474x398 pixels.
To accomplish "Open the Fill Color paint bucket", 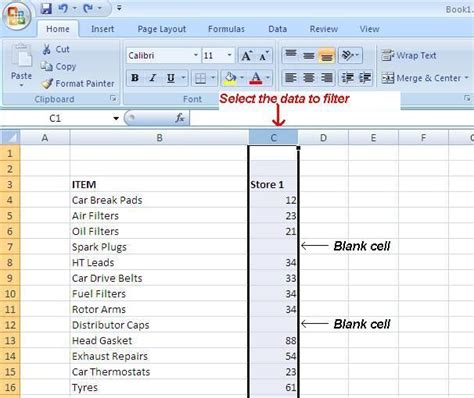I will point(230,78).
